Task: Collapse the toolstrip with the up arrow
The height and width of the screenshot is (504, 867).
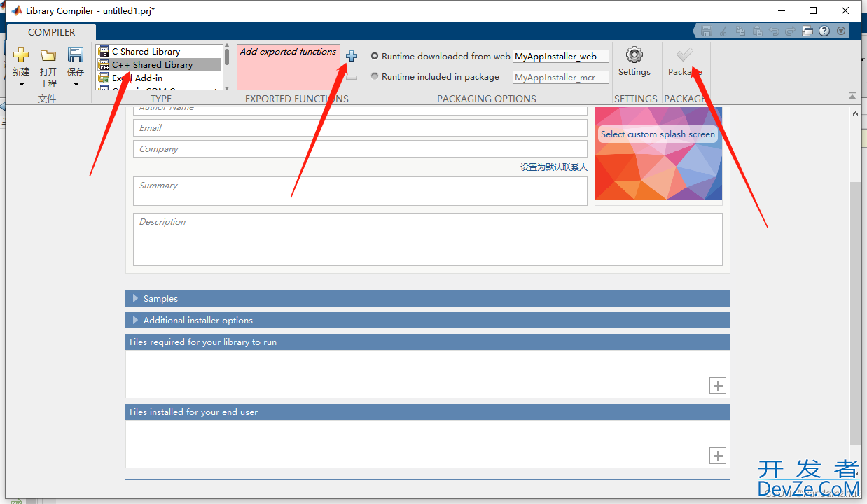Action: pos(852,95)
